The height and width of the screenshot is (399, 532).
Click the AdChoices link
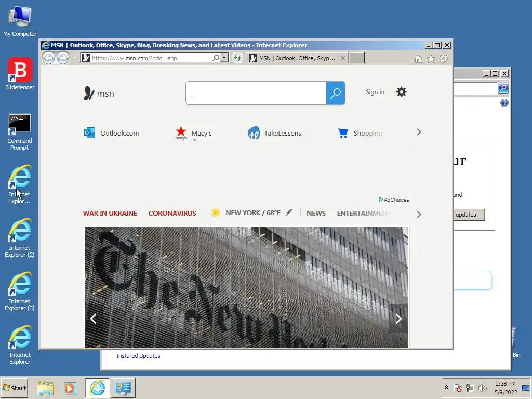394,199
